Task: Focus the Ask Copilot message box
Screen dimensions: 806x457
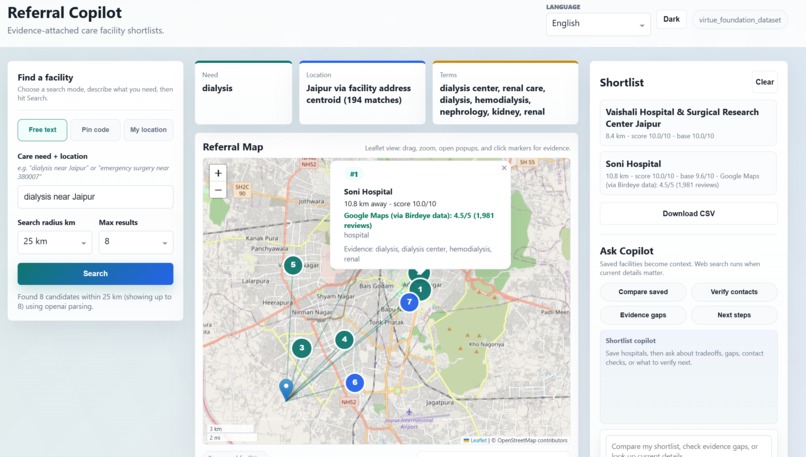Action: pos(688,446)
